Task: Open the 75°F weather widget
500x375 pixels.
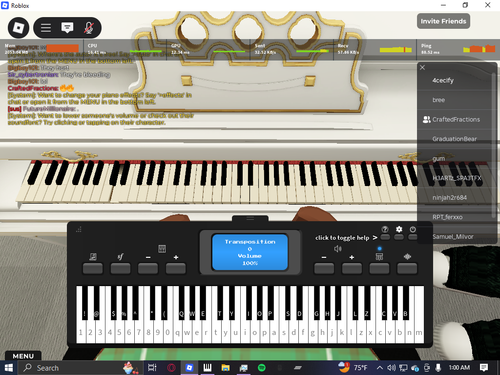Action: click(353, 367)
